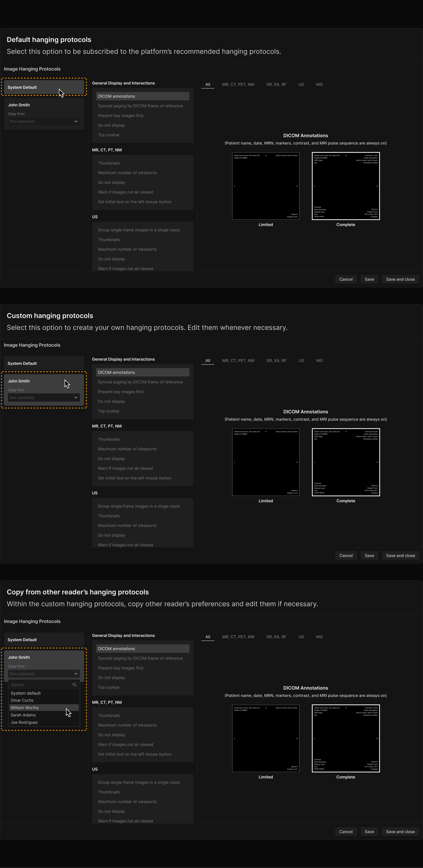Switch to All tab in Default hanging protocols panel
The image size is (423, 868).
coord(208,85)
